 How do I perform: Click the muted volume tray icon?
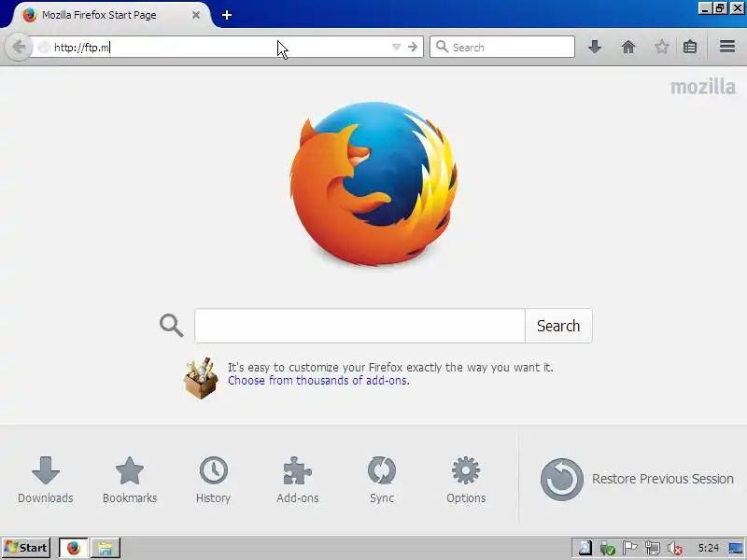coord(675,549)
